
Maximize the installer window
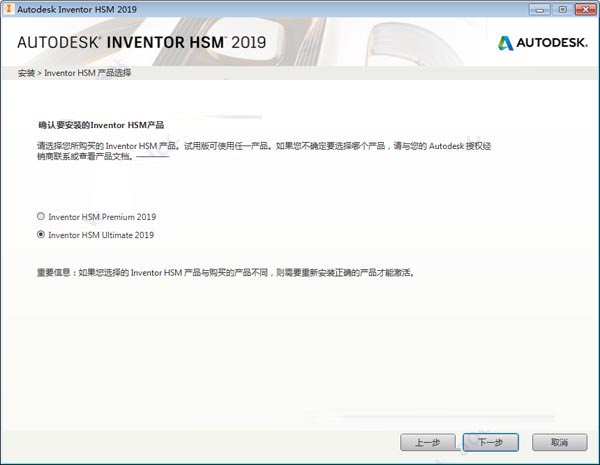tap(562, 9)
